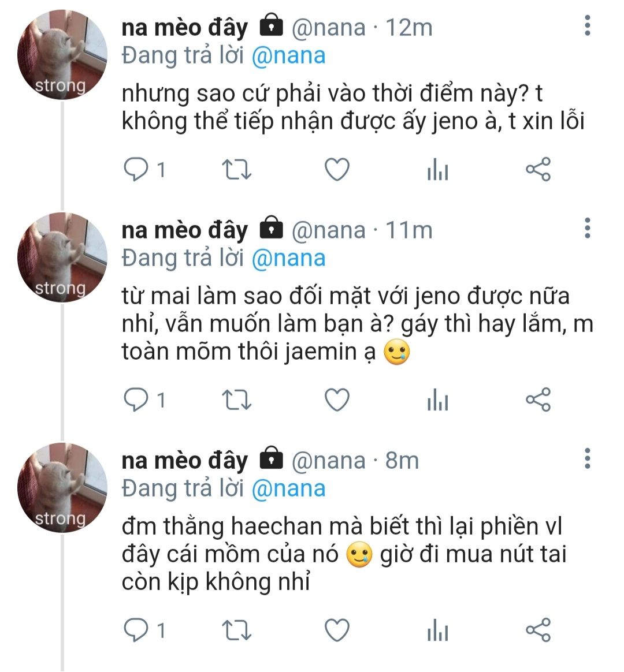
Task: Retweet the 8m tweet about haechan
Action: [237, 630]
